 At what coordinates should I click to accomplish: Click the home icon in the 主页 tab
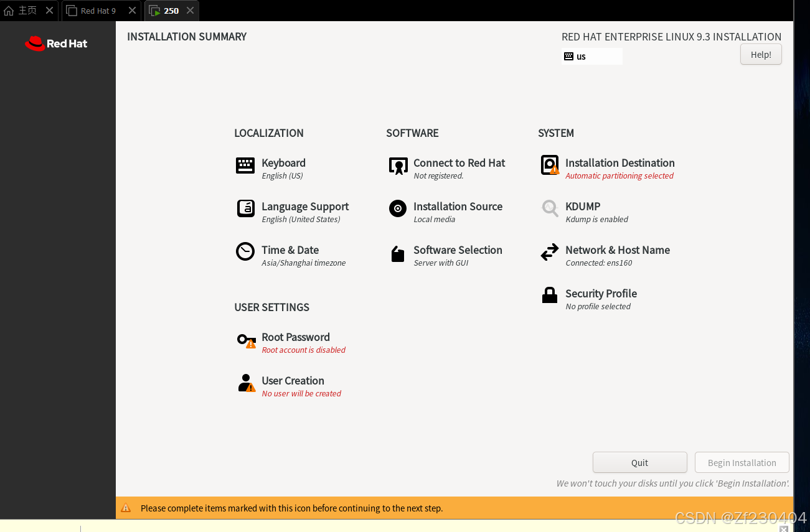pyautogui.click(x=9, y=11)
